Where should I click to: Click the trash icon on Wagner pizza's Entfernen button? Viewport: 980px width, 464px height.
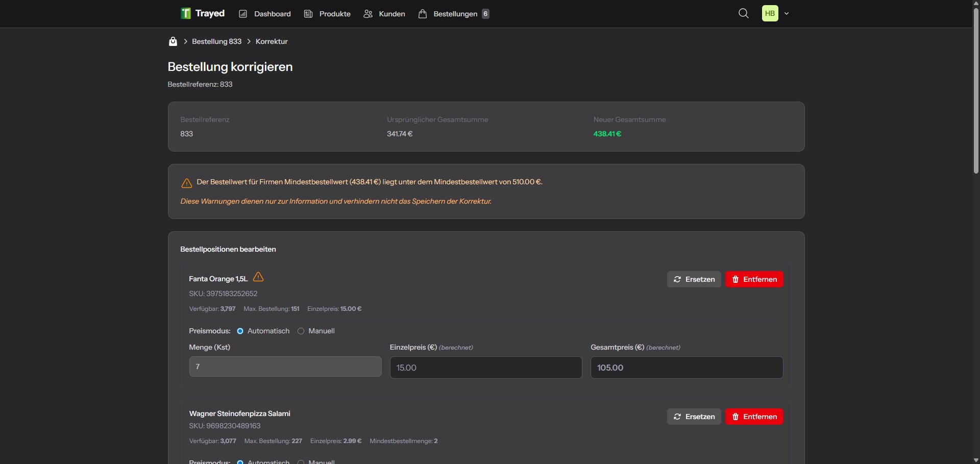(736, 417)
